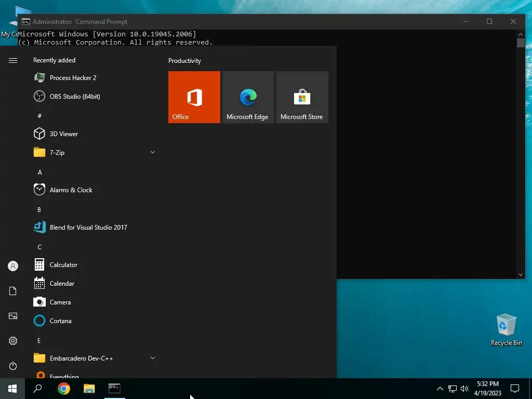Jump to the C letter header
Viewport: 532px width, 399px height.
(39, 247)
